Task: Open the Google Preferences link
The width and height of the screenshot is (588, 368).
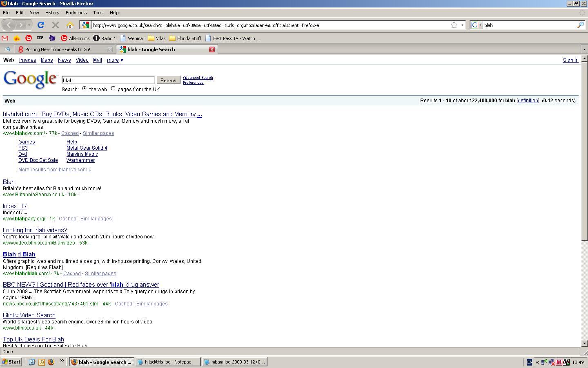Action: [193, 83]
